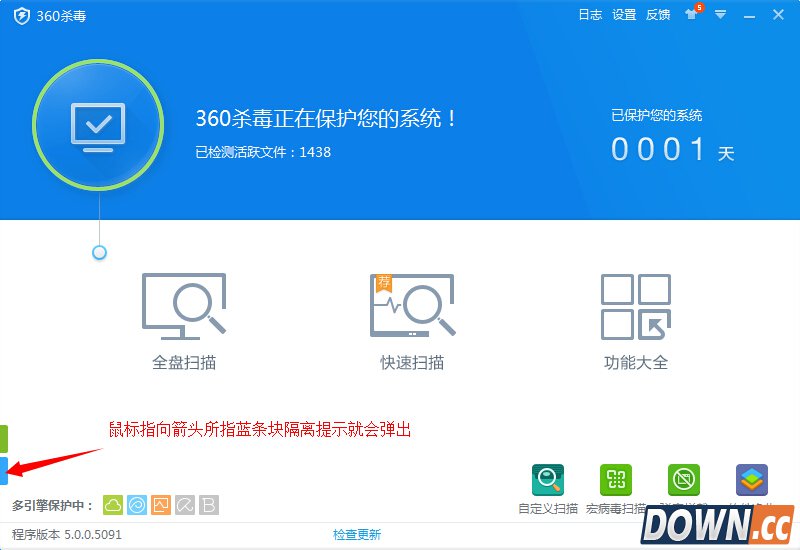800x550 pixels.
Task: Open the purple layered software icon
Action: coord(752,480)
